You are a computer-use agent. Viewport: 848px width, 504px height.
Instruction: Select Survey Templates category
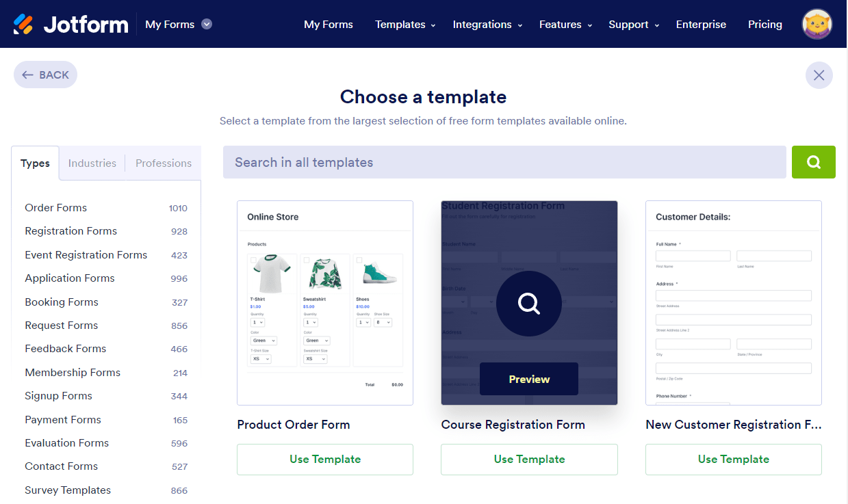(x=106, y=490)
